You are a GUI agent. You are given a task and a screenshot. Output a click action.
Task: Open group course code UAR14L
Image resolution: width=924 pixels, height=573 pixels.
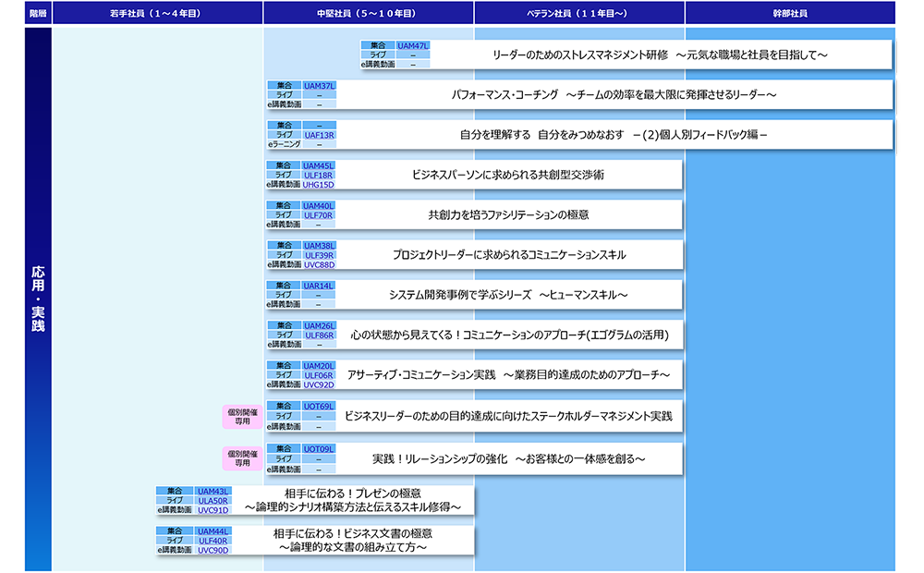pos(319,286)
